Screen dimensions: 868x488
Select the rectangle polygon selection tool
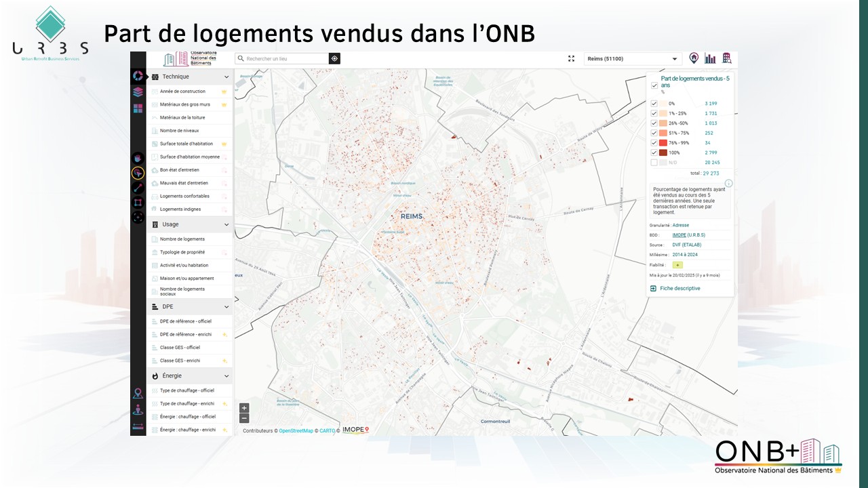pyautogui.click(x=138, y=203)
